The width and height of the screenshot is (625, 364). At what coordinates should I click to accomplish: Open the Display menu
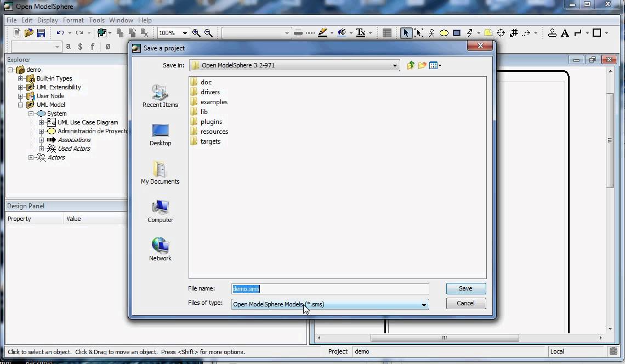pyautogui.click(x=48, y=20)
